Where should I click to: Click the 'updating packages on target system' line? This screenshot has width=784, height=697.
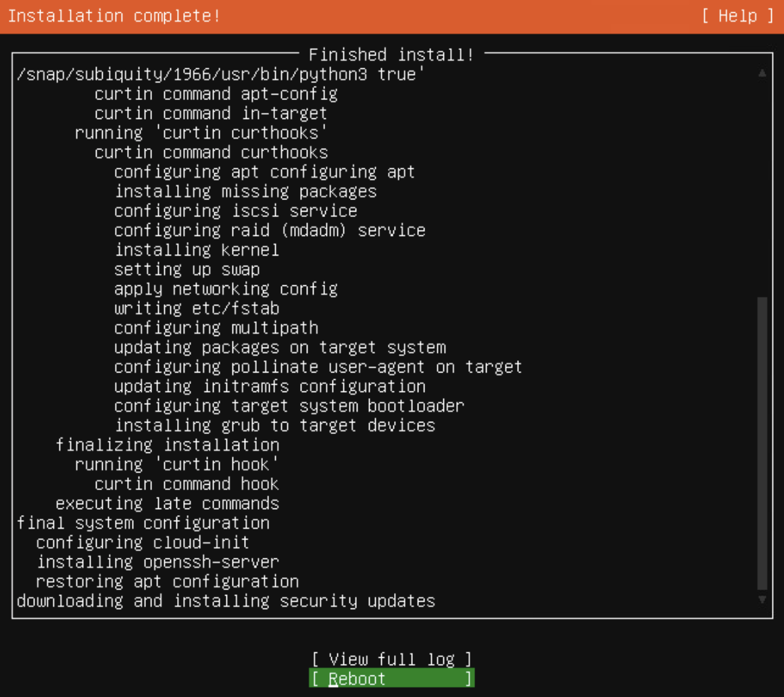[x=280, y=347]
